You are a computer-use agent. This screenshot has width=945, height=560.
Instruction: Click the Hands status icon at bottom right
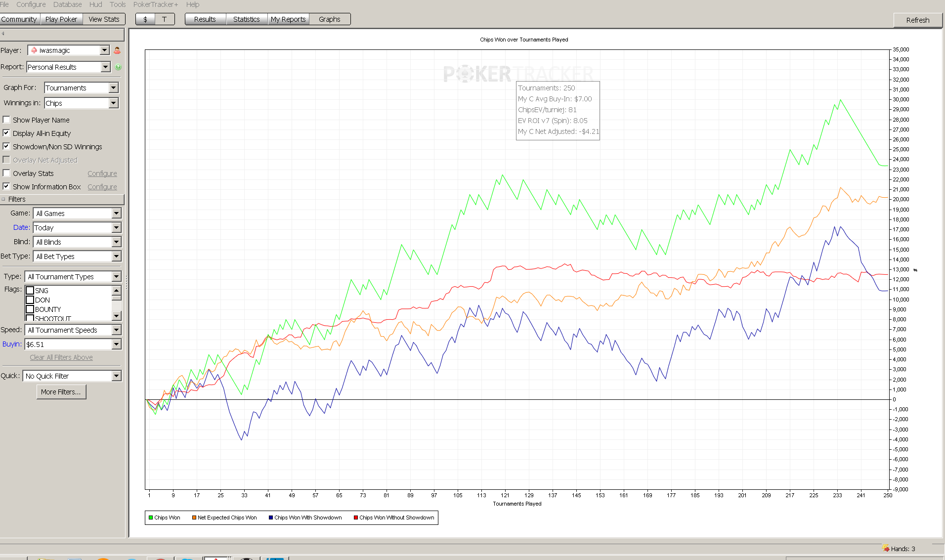coord(886,548)
